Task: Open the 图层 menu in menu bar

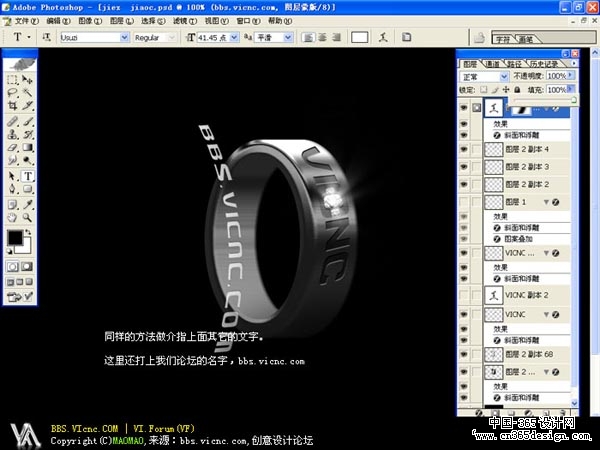Action: (122, 21)
